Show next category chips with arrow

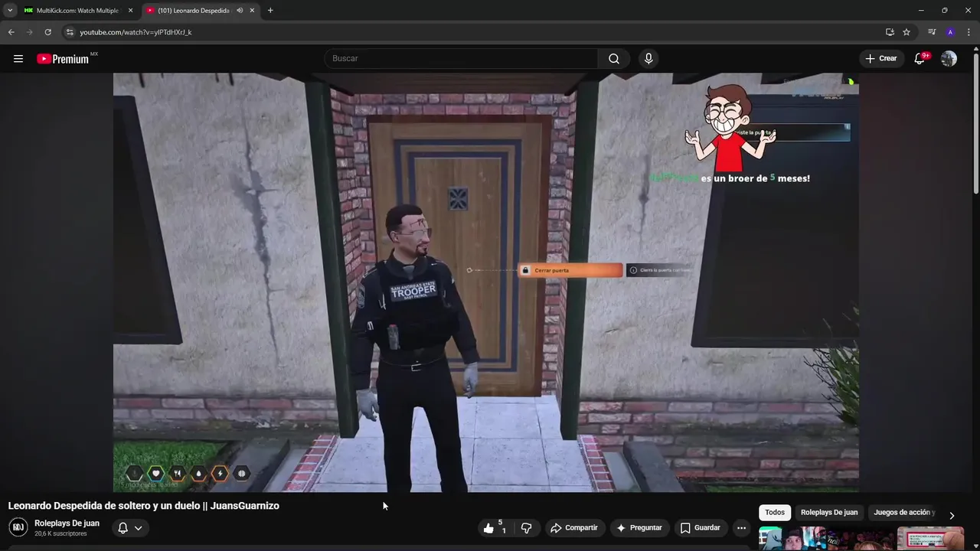pos(952,516)
